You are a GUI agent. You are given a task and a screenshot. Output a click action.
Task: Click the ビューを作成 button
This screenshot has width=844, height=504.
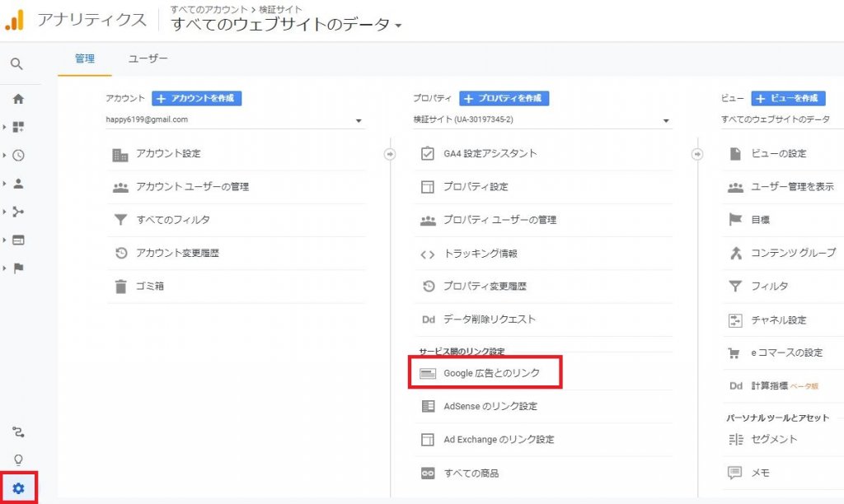(x=788, y=99)
